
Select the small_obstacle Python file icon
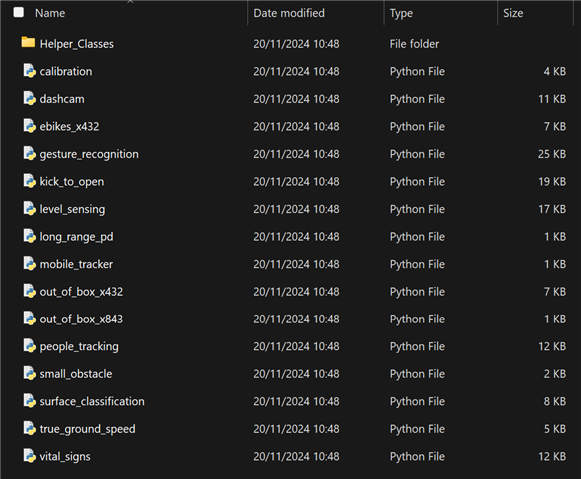(29, 373)
